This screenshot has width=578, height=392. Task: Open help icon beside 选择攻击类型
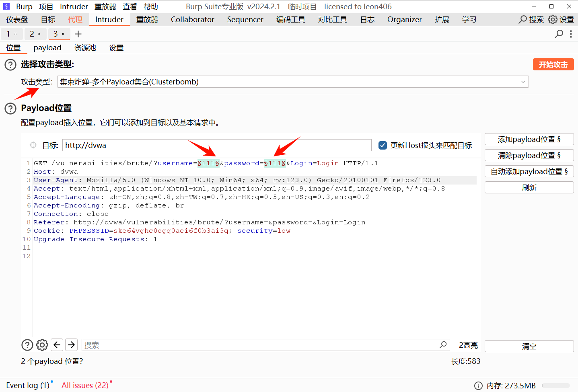[10, 65]
